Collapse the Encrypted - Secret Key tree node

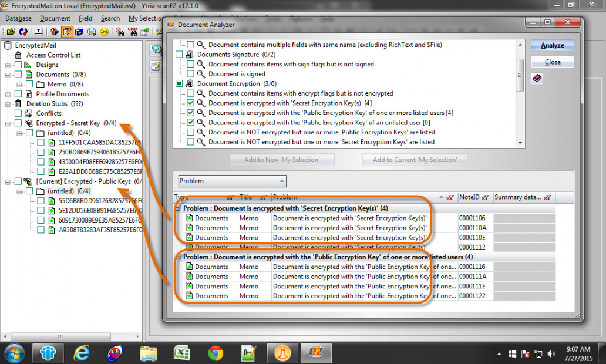(x=8, y=123)
